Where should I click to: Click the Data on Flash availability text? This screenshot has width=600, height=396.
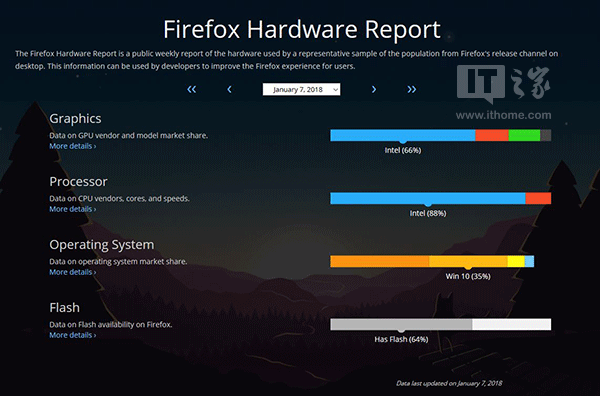coord(111,324)
